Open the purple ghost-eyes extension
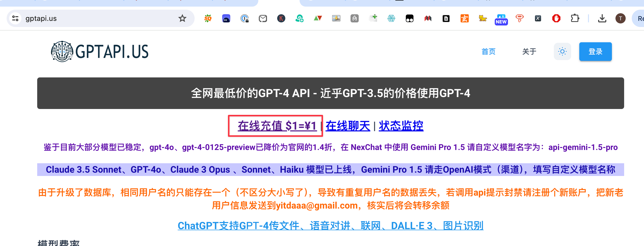Image resolution: width=644 pixels, height=246 pixels. [226, 18]
